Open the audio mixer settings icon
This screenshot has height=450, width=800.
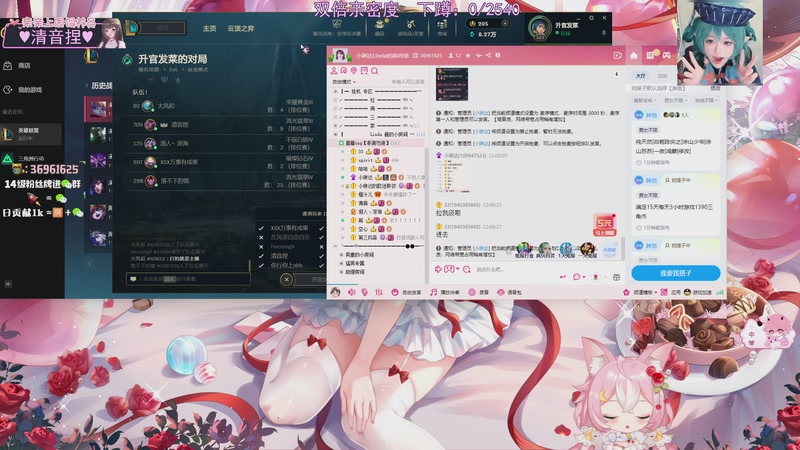pos(379,292)
